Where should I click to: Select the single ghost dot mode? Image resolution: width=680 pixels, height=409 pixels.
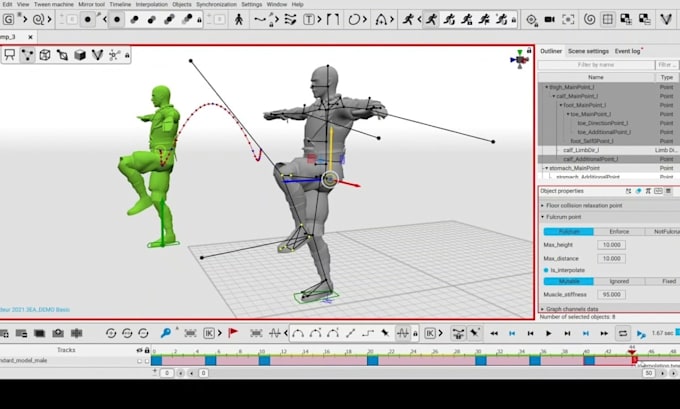coord(117,20)
